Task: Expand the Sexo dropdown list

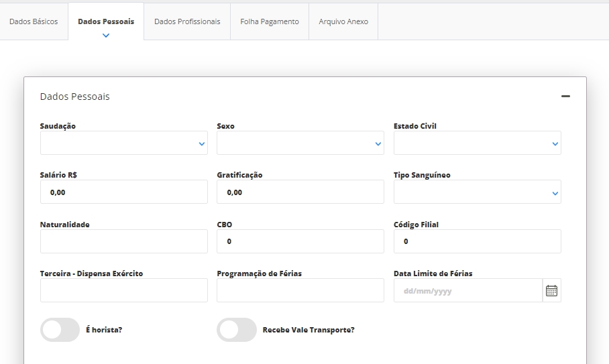Action: [x=300, y=143]
